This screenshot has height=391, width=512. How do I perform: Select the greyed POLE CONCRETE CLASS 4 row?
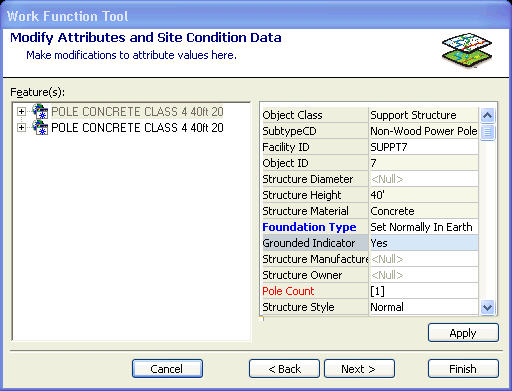[x=137, y=112]
